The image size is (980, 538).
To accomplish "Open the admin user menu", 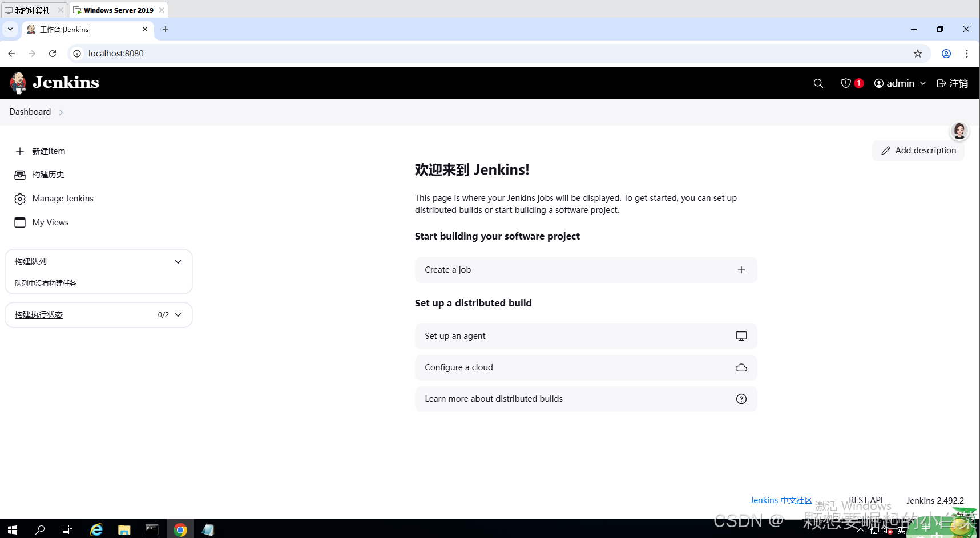I will click(900, 83).
